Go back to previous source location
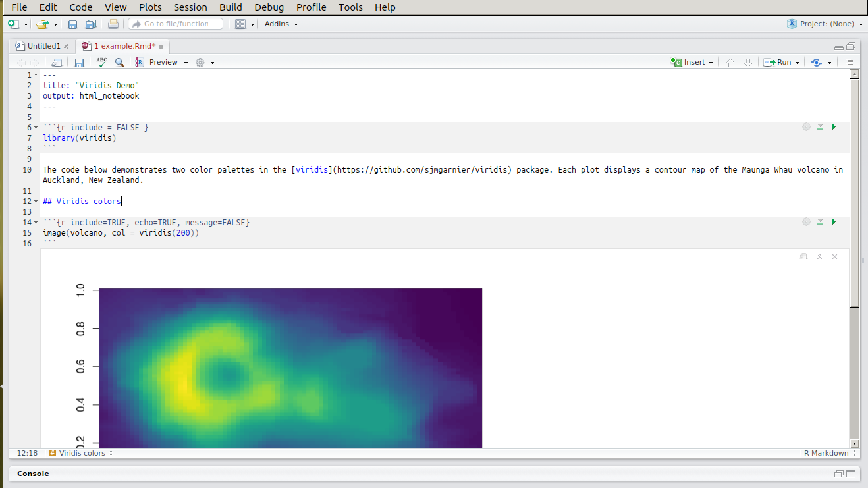Image resolution: width=868 pixels, height=488 pixels. [21, 63]
